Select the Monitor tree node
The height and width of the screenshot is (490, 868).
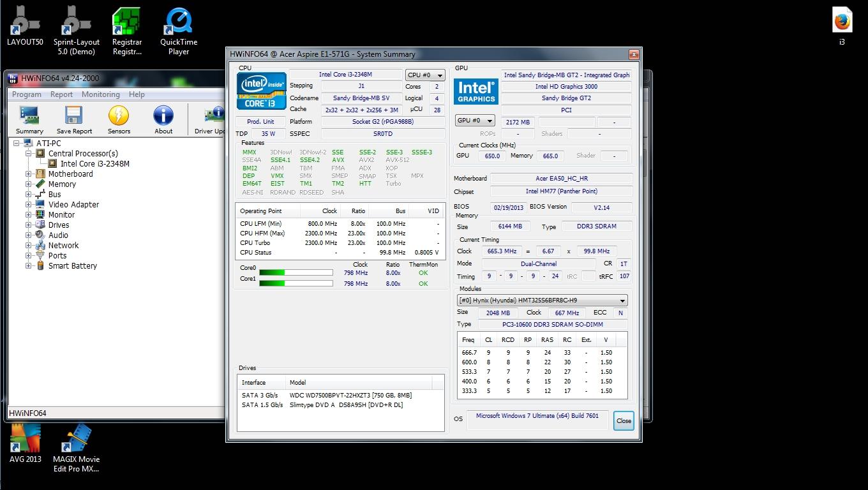(x=61, y=214)
